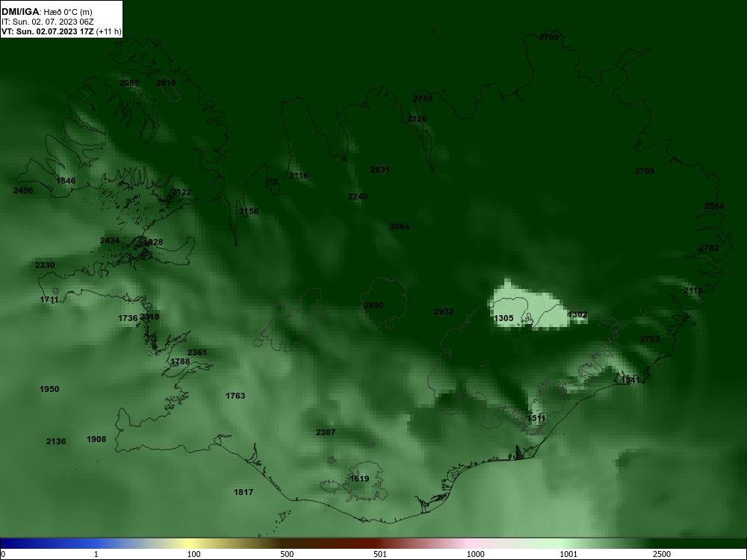Click the 2500 label on the color scale
747x560 pixels.
tap(662, 554)
